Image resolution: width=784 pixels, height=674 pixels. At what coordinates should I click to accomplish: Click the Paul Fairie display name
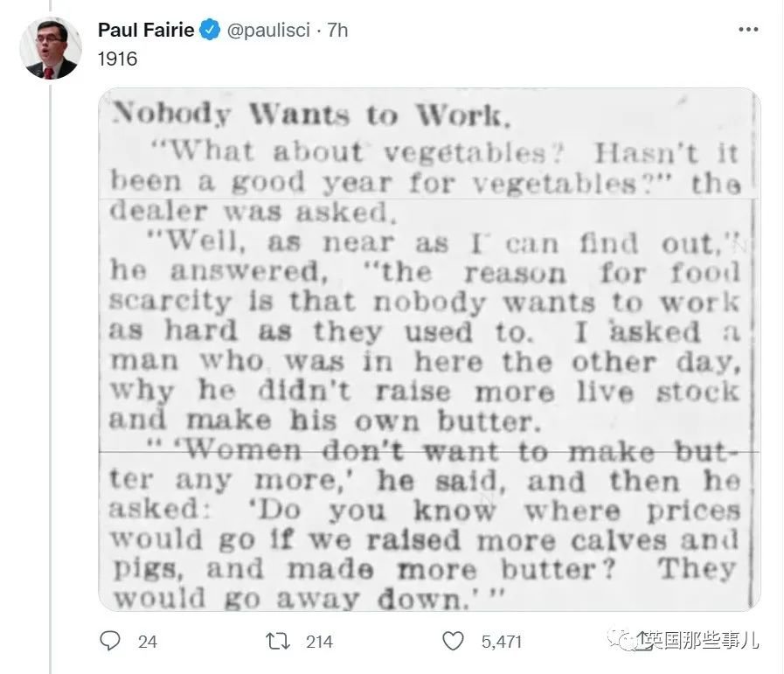click(146, 30)
